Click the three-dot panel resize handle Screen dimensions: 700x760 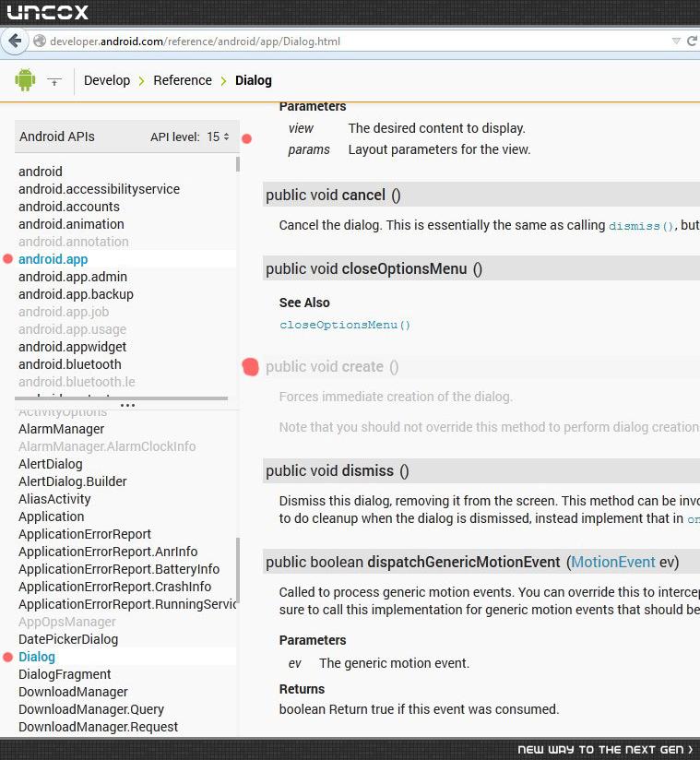click(127, 405)
